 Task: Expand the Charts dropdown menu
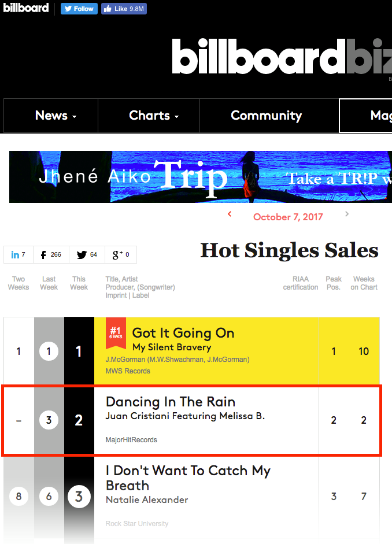[154, 116]
